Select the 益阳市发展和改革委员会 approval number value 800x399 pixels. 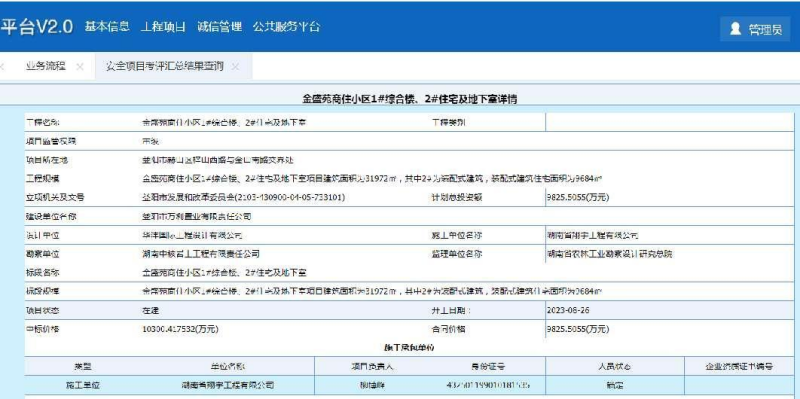(244, 197)
